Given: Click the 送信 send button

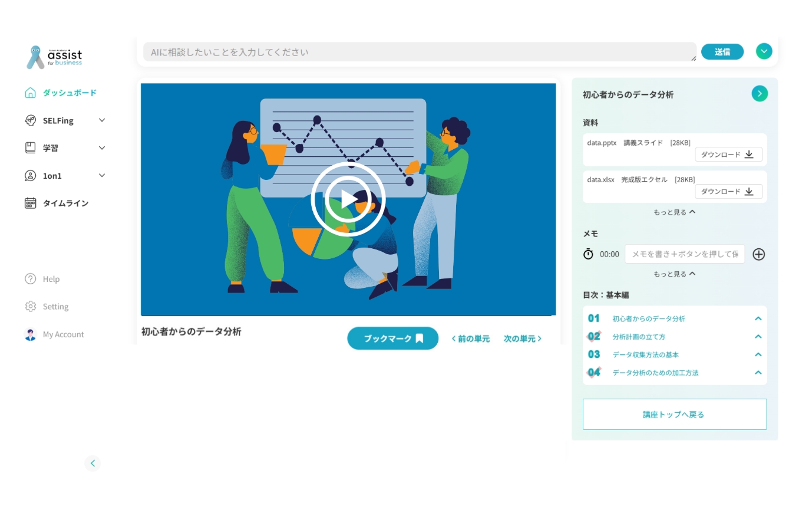Looking at the screenshot, I should (722, 52).
